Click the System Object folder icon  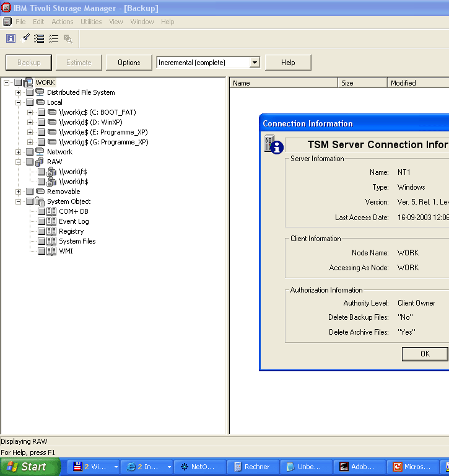tap(40, 201)
